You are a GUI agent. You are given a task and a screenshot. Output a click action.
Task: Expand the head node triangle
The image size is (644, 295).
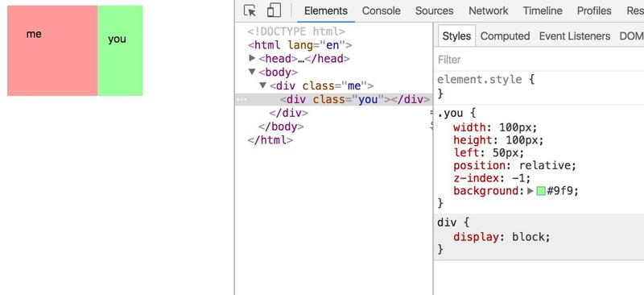pos(252,58)
